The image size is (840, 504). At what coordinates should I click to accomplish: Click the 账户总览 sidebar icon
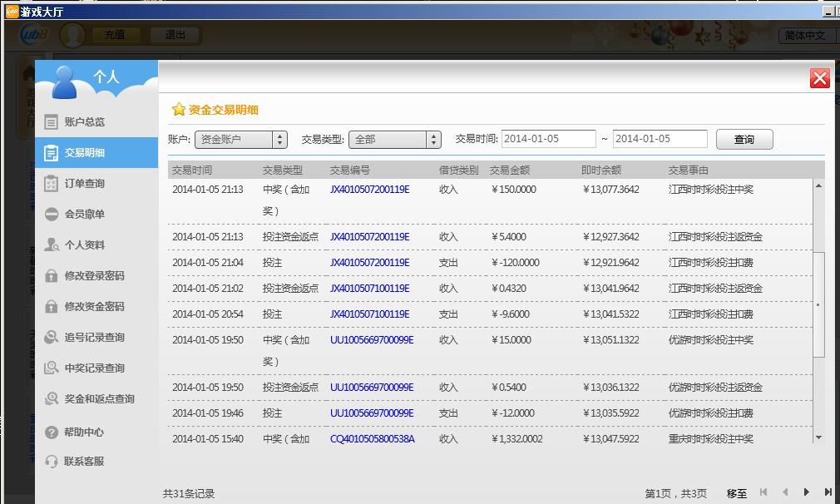click(52, 122)
